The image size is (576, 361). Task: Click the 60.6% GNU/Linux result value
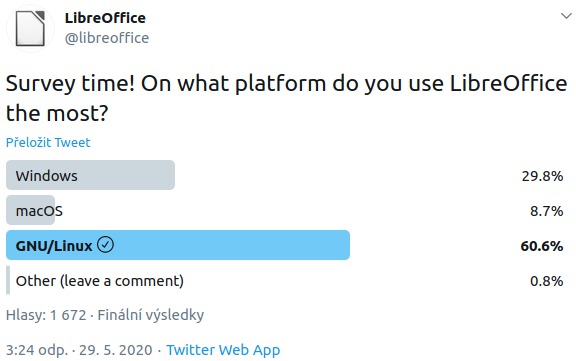[x=541, y=246]
